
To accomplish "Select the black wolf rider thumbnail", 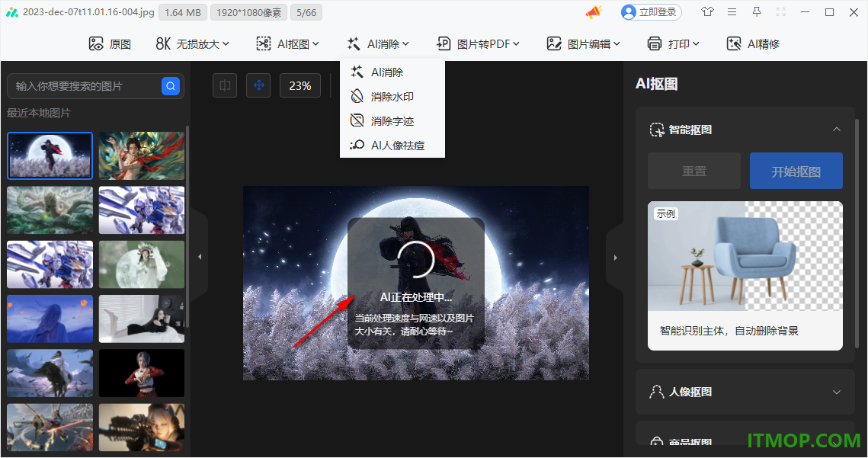I will 50,373.
